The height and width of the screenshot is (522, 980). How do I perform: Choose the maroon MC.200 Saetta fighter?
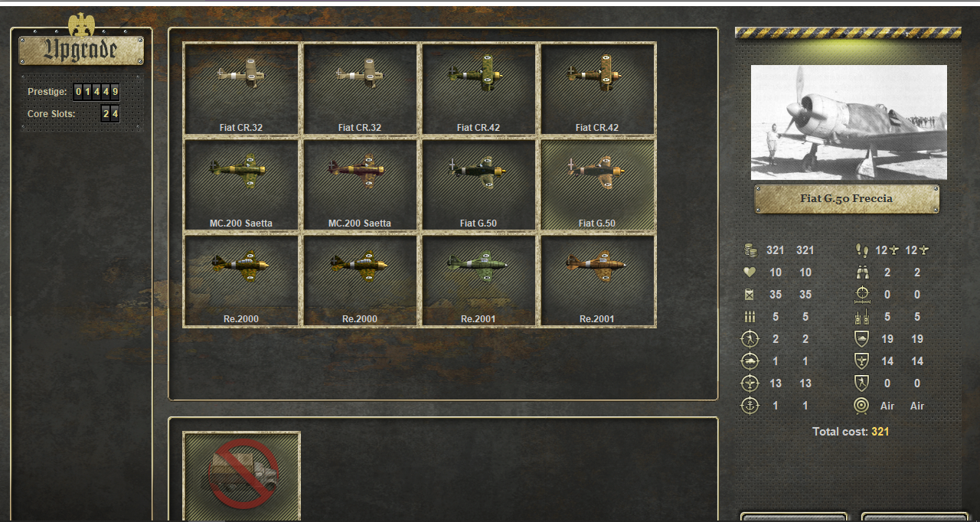point(360,184)
